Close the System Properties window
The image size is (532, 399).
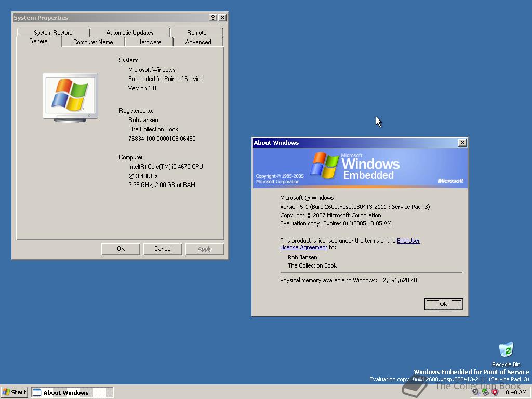pos(222,18)
